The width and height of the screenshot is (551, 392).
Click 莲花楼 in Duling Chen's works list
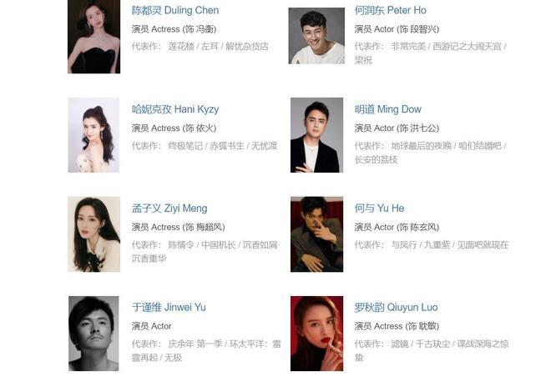pyautogui.click(x=181, y=47)
